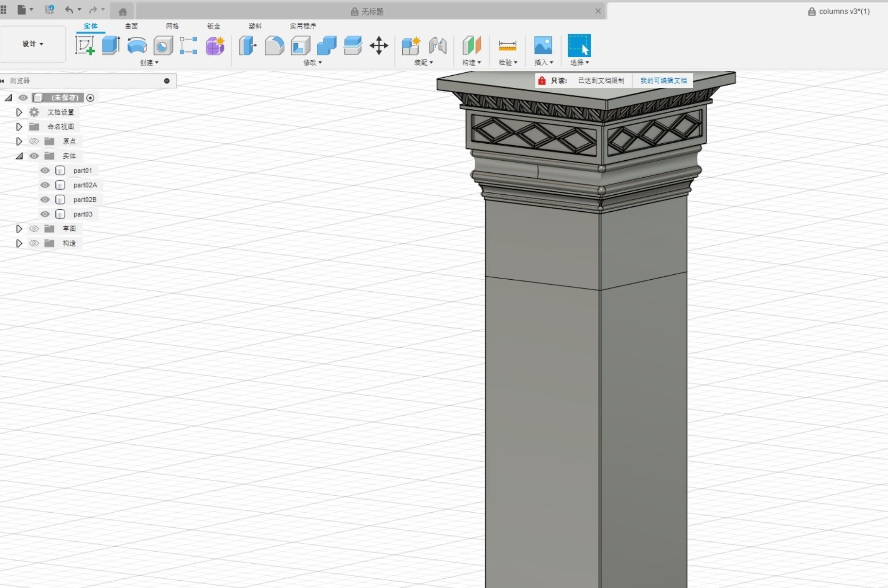The width and height of the screenshot is (888, 588).
Task: Collapse the 实体 folder
Action: click(19, 156)
